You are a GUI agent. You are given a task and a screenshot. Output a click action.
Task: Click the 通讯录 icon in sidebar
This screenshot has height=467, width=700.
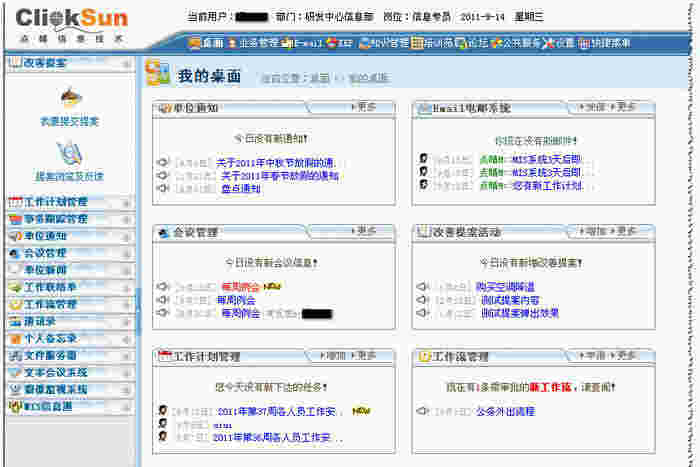coord(15,321)
